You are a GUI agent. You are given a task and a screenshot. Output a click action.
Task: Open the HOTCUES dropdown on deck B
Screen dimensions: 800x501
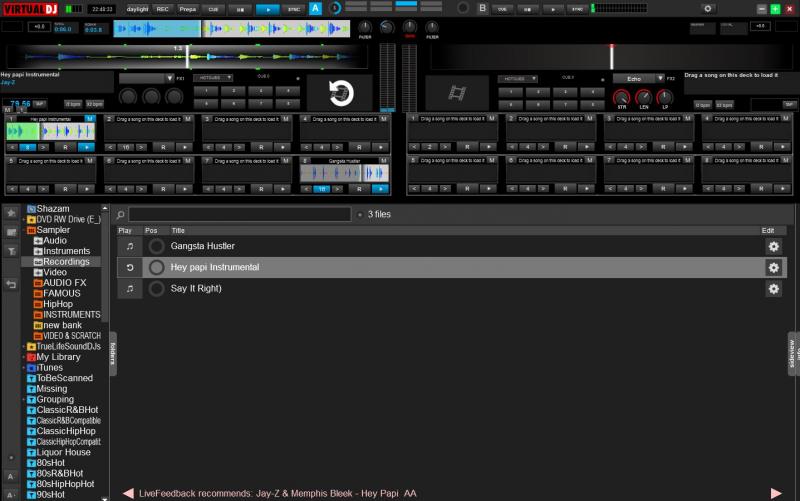point(517,79)
